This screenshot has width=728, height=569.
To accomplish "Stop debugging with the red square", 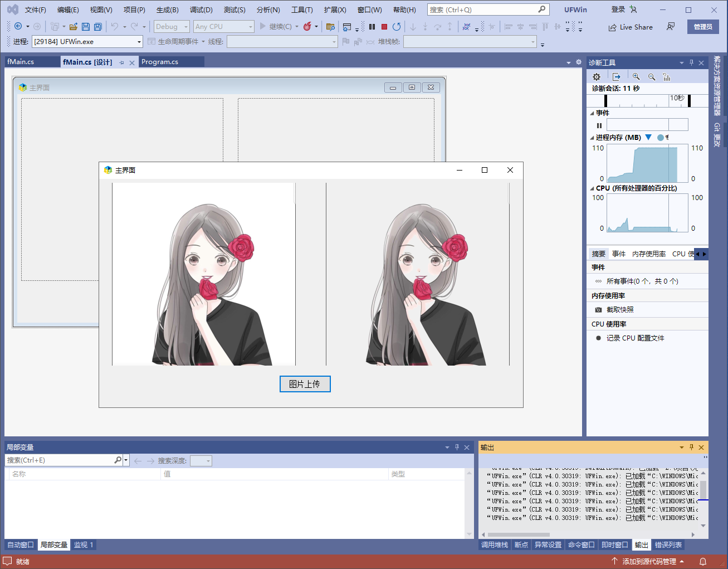I will click(384, 26).
